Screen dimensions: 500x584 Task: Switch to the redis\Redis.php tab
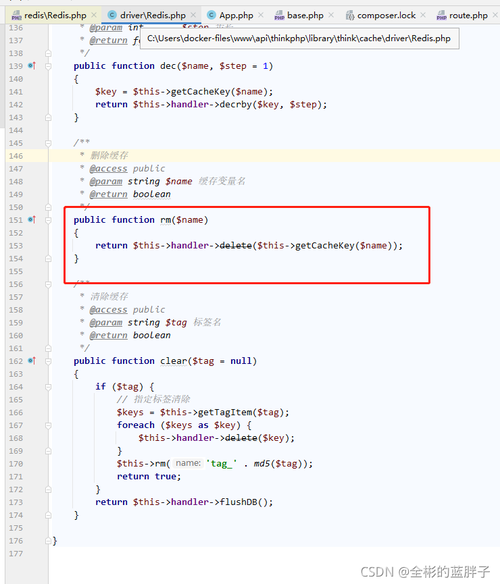click(x=55, y=15)
